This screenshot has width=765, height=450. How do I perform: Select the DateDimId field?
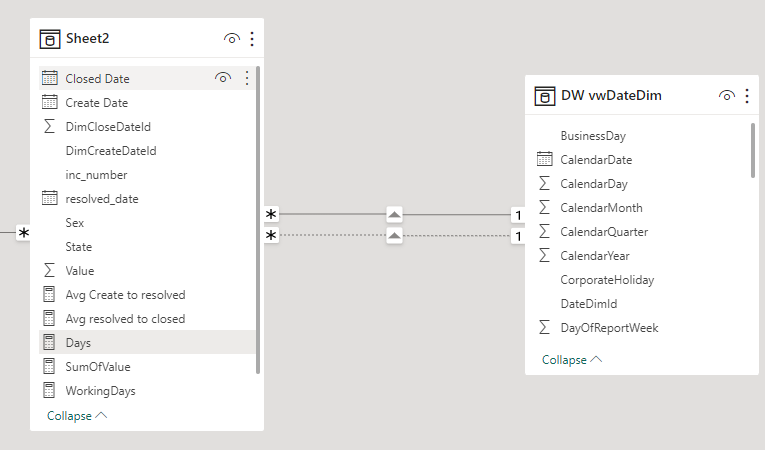point(589,304)
